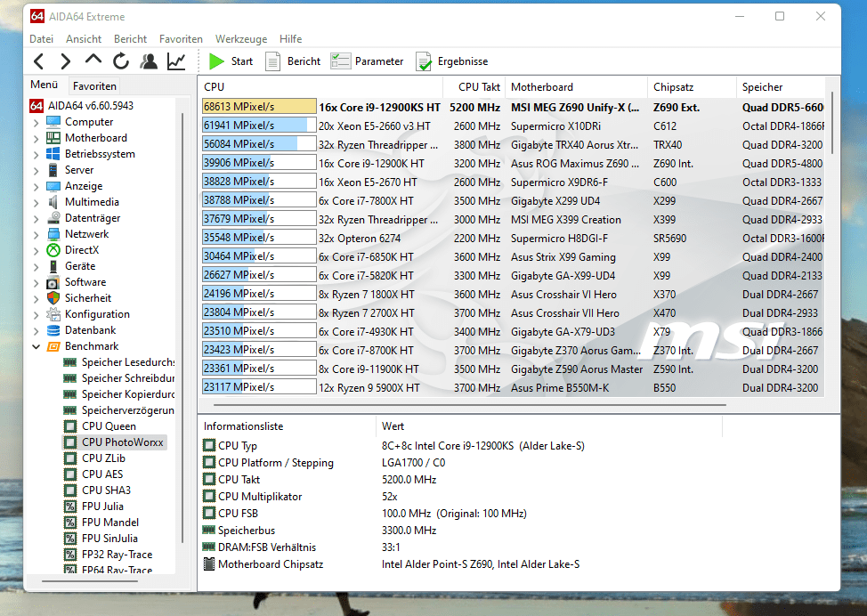The height and width of the screenshot is (616, 867).
Task: Switch to the Favoriten tab
Action: [94, 85]
